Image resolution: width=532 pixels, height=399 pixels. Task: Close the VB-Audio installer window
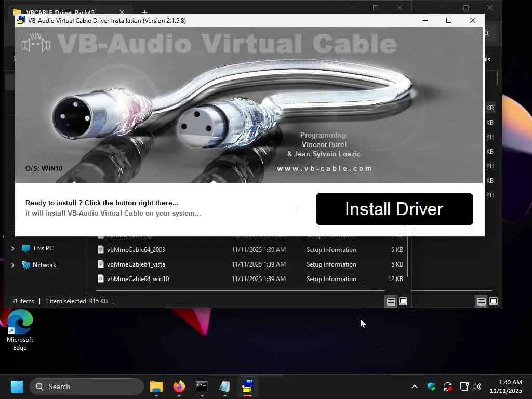tap(473, 20)
